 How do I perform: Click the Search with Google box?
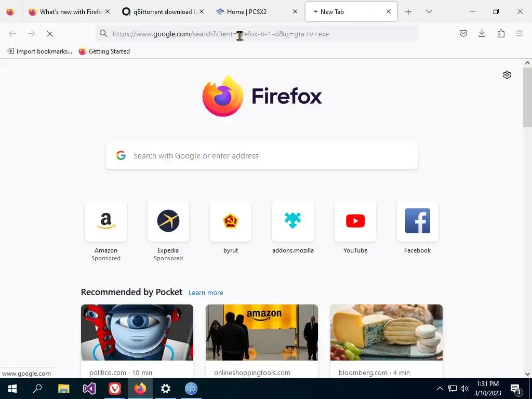[x=262, y=156]
